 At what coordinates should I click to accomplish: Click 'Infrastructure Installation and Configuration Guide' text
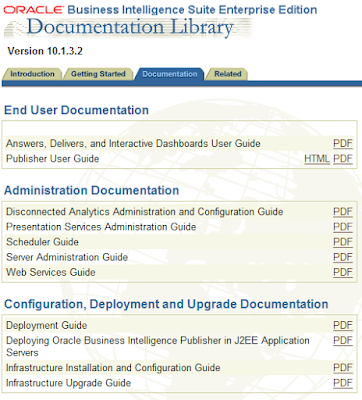click(113, 368)
